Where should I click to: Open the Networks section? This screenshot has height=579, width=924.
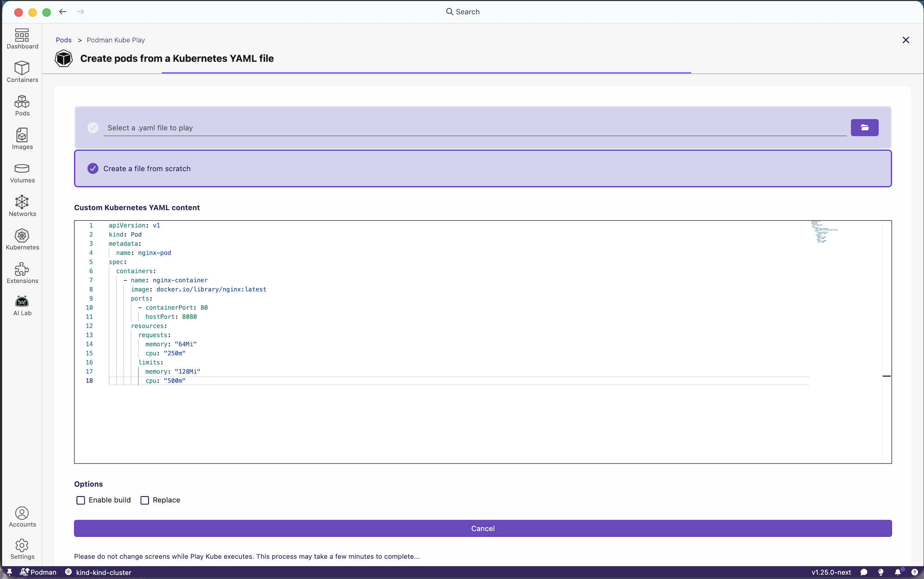pos(22,206)
